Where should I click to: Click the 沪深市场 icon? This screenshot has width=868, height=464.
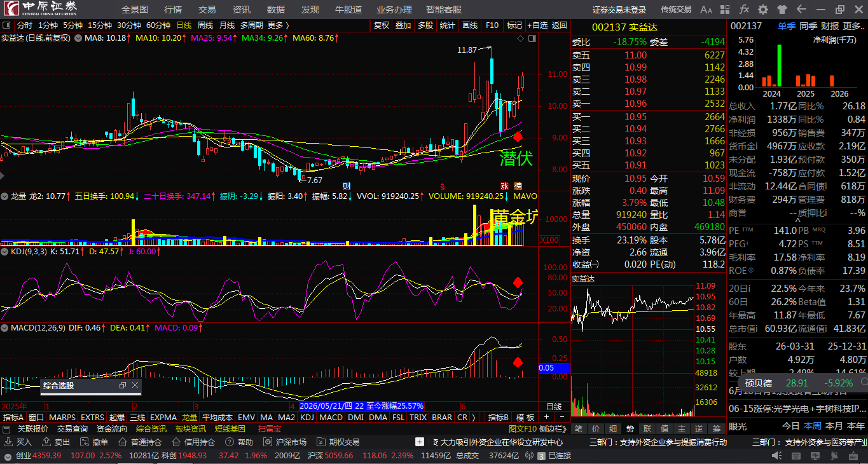268,442
